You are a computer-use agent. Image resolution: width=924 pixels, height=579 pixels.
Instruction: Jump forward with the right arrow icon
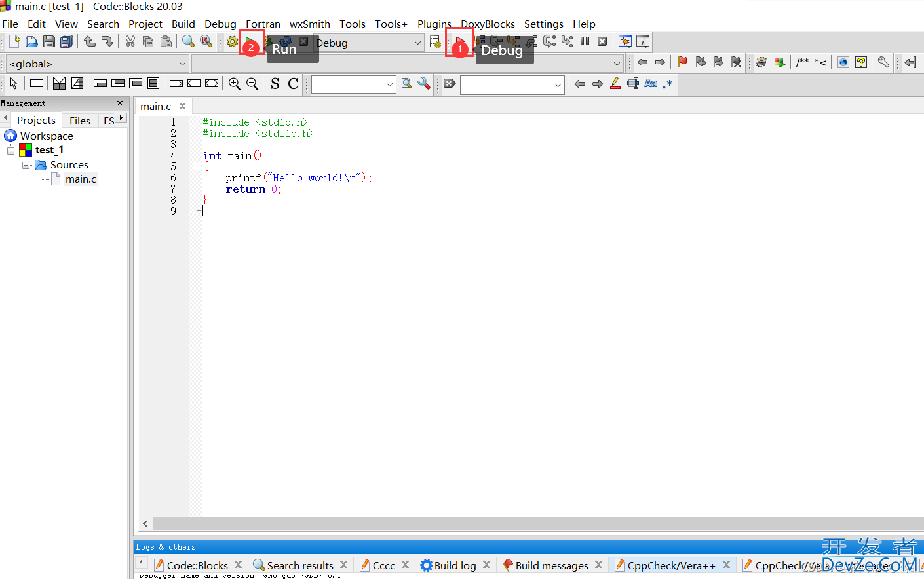point(660,62)
